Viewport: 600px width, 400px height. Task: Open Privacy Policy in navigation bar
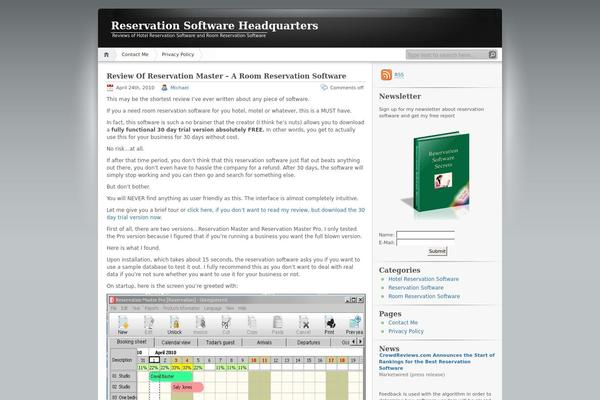click(178, 55)
